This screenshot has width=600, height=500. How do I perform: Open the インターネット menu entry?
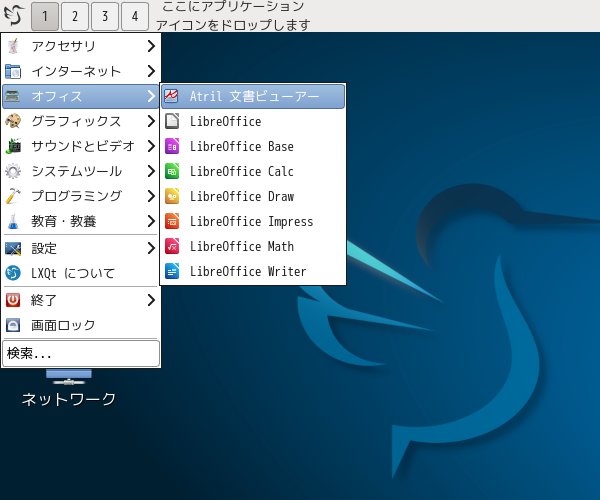pyautogui.click(x=81, y=71)
